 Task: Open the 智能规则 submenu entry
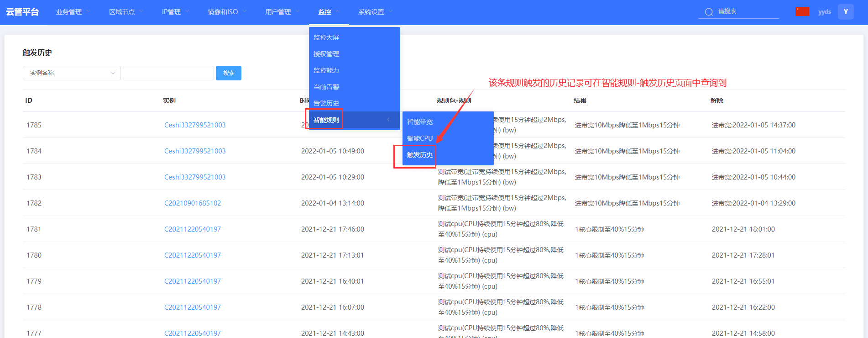(354, 120)
